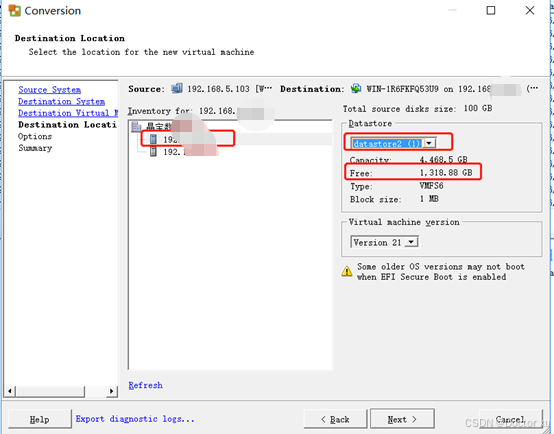
Task: Click the datacenter icon at inventory tree root
Action: pyautogui.click(x=136, y=127)
